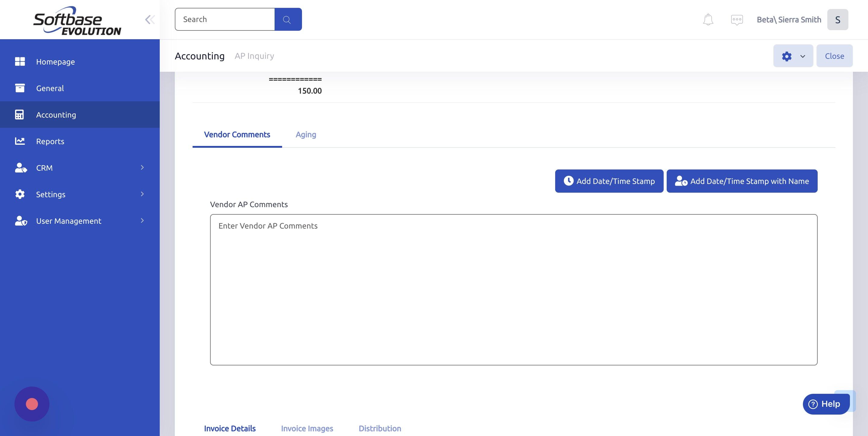Select the General section icon
The width and height of the screenshot is (868, 436).
(x=20, y=88)
